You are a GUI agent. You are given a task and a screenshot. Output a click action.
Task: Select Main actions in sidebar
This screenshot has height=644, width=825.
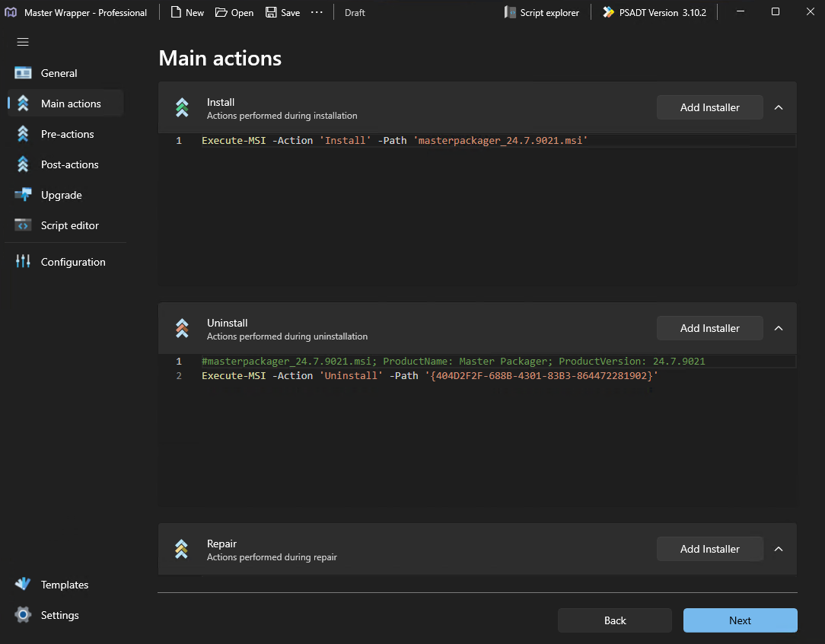pyautogui.click(x=65, y=104)
